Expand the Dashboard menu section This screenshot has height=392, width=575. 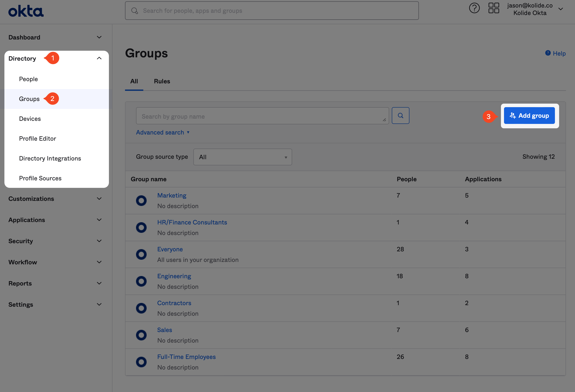click(x=99, y=37)
